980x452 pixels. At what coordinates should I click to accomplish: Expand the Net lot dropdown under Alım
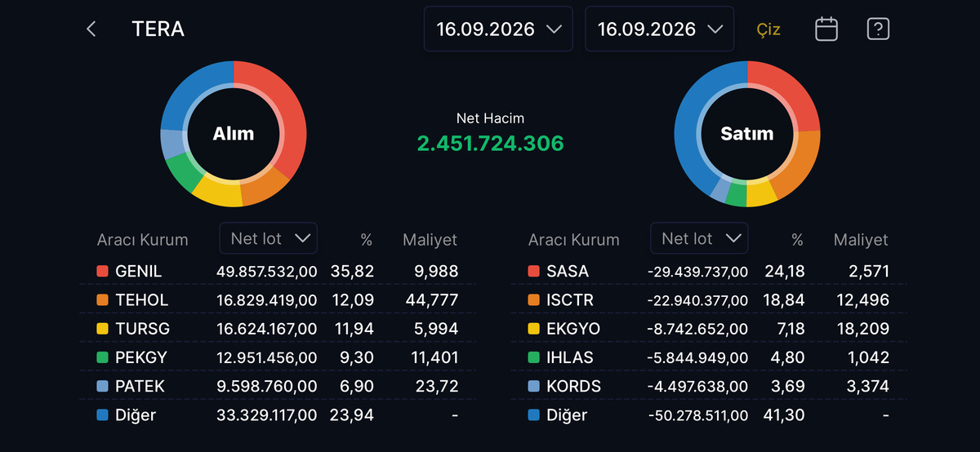pos(269,238)
